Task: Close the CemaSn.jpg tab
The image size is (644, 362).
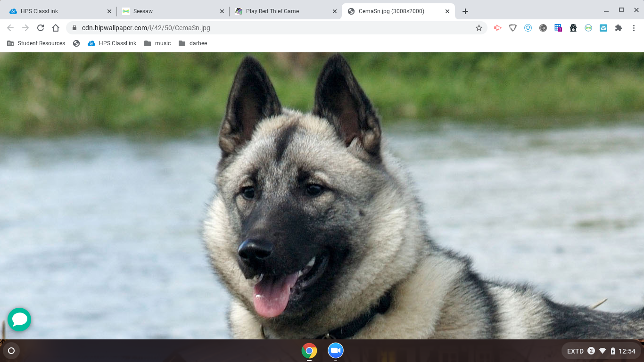Action: tap(447, 11)
